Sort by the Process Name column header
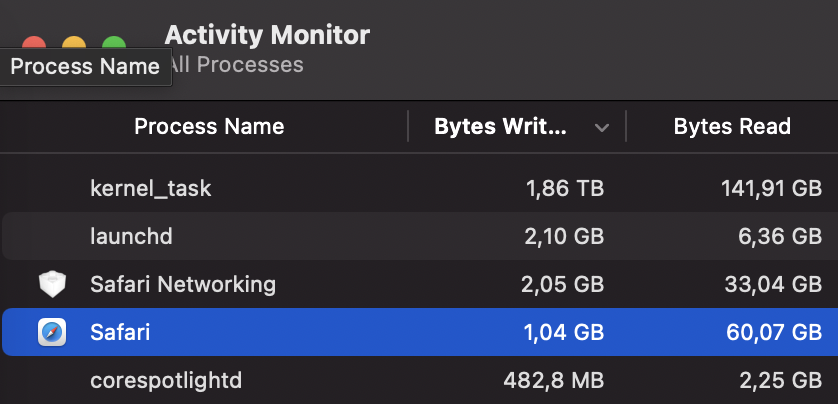Image resolution: width=838 pixels, height=404 pixels. 209,127
